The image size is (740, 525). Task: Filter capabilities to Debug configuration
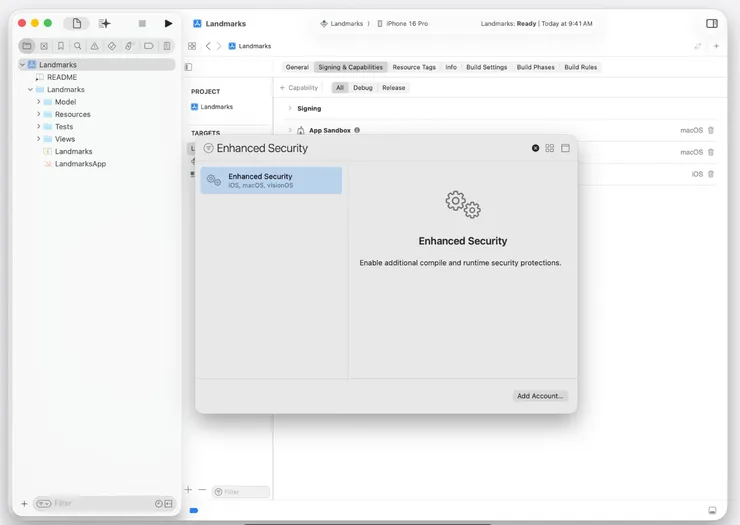(x=362, y=88)
